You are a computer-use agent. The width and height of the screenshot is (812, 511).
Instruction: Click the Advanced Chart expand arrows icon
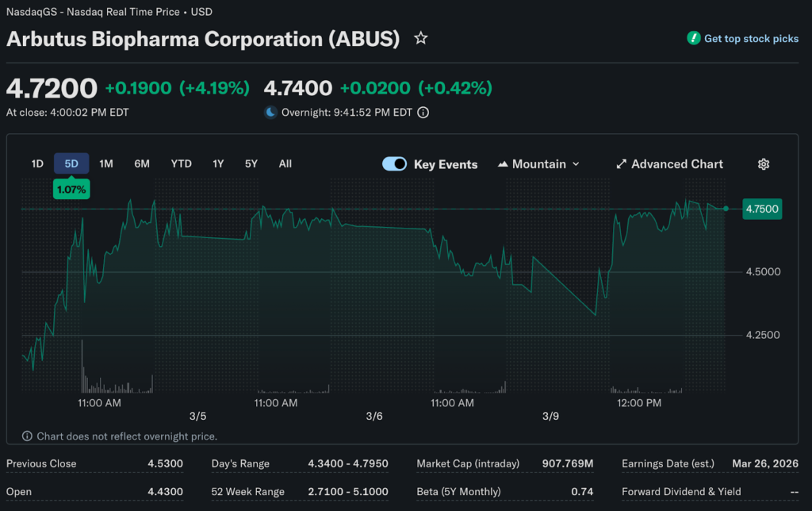tap(621, 164)
